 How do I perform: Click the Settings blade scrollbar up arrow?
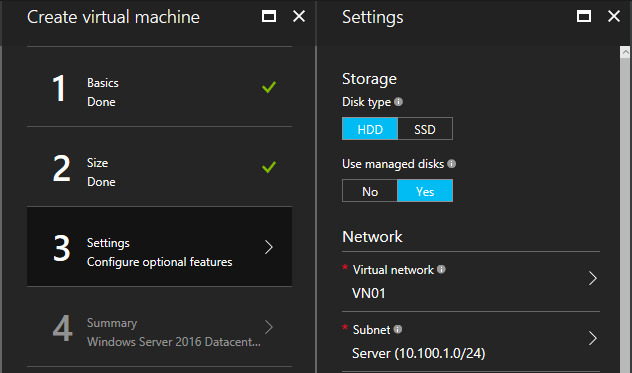pyautogui.click(x=625, y=52)
